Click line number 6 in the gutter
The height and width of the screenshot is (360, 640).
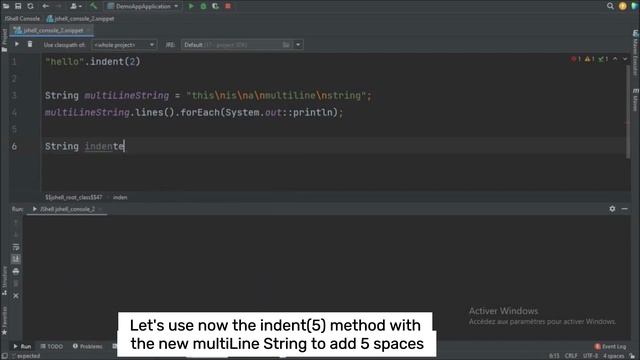(14, 146)
